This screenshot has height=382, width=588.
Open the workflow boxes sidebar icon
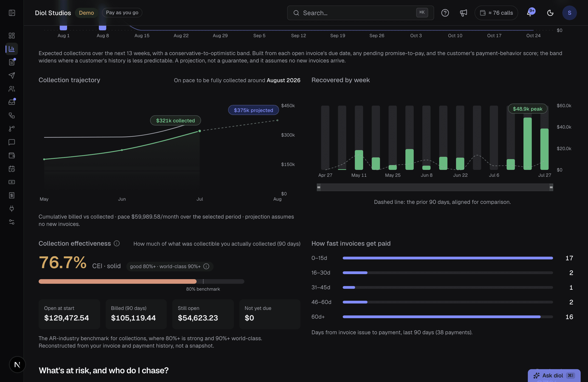pos(12,115)
